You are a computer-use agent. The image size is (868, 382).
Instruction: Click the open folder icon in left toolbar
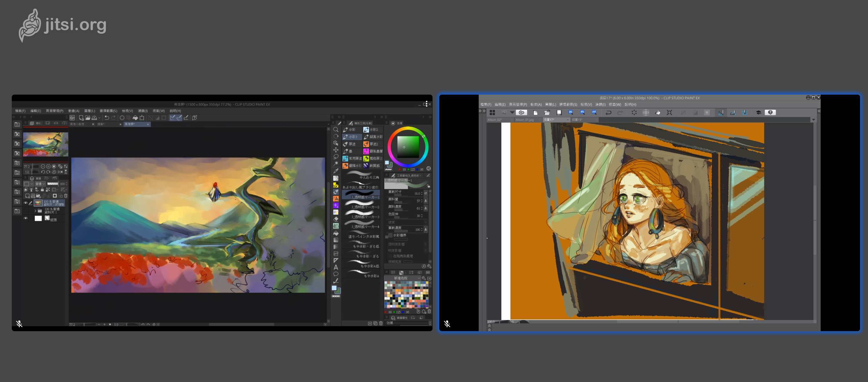click(88, 118)
